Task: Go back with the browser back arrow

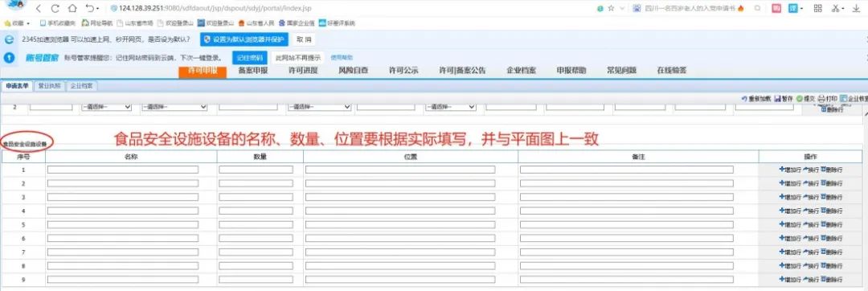Action: [x=39, y=8]
